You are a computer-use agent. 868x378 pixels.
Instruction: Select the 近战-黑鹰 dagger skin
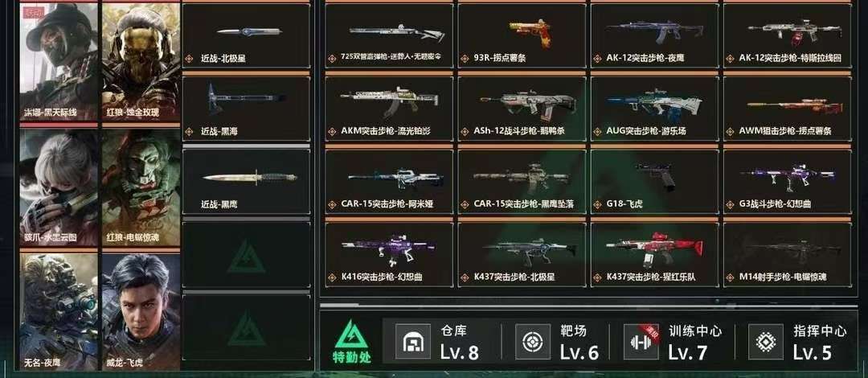click(x=246, y=181)
